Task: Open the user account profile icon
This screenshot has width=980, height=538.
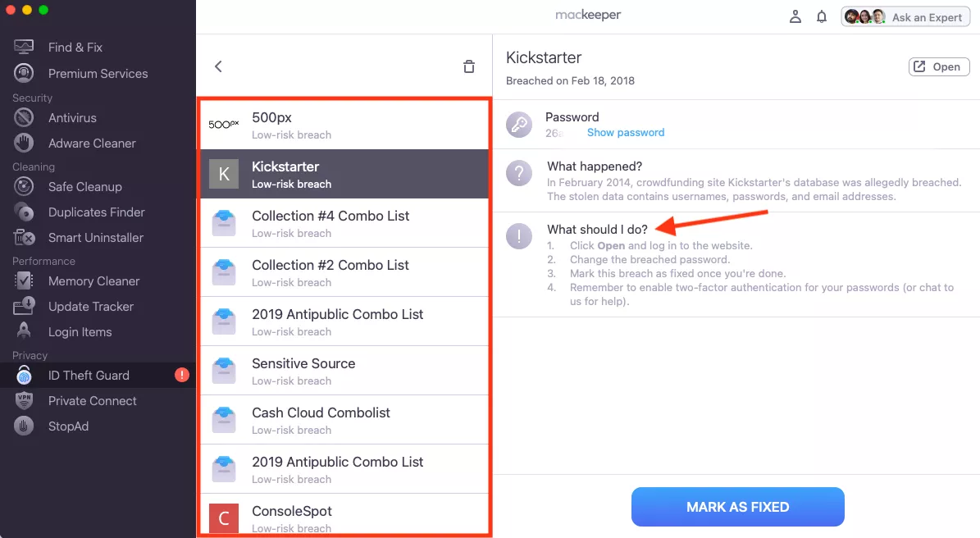Action: (795, 17)
